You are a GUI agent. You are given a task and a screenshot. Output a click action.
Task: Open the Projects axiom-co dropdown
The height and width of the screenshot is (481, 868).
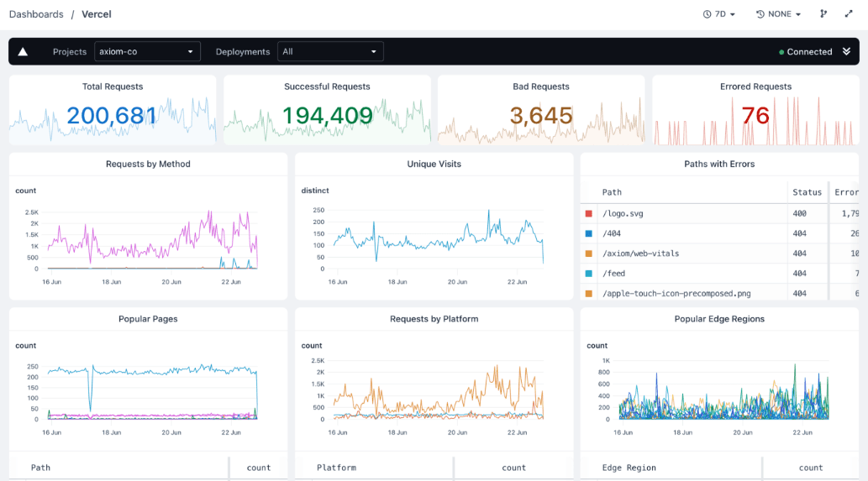[147, 52]
